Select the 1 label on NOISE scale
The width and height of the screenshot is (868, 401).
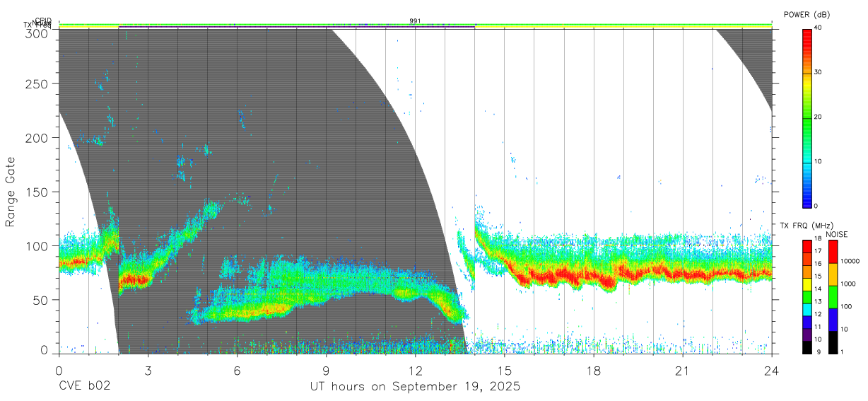tap(841, 351)
